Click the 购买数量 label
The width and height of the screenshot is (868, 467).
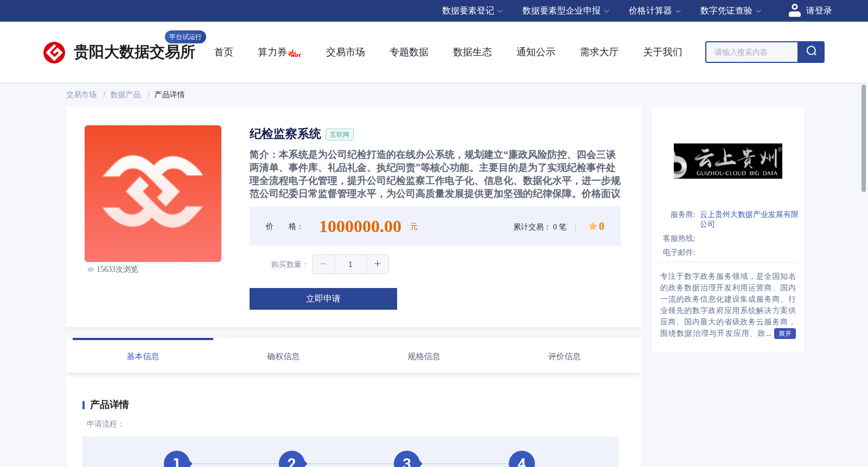coord(290,265)
